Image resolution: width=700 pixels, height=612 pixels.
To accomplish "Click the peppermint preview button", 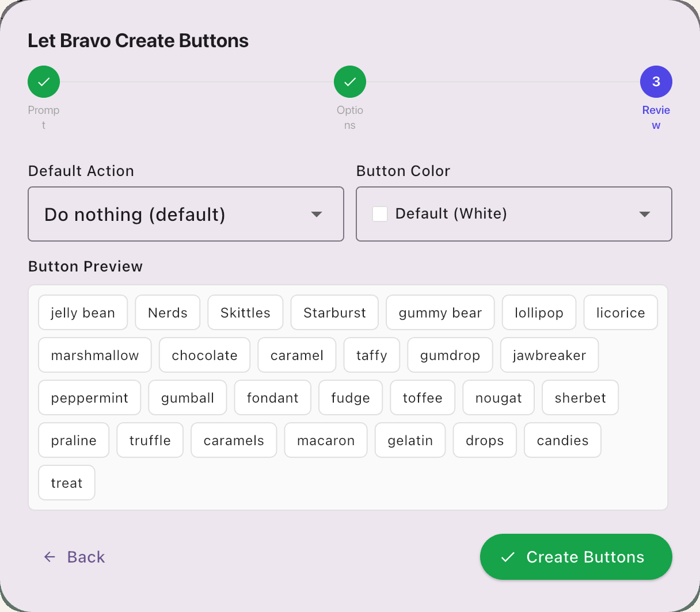I will pos(90,397).
